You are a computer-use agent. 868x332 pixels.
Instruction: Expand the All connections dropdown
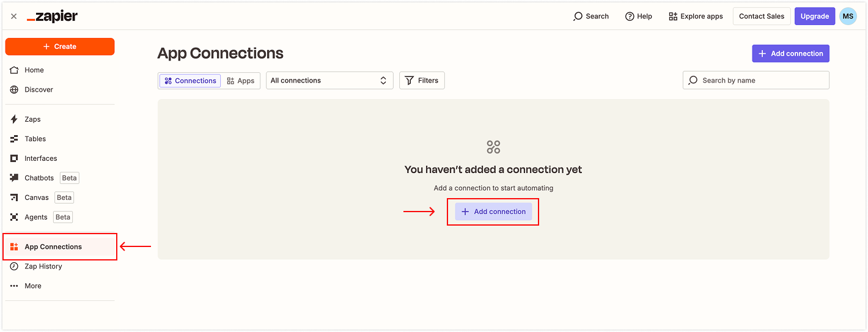(x=329, y=81)
